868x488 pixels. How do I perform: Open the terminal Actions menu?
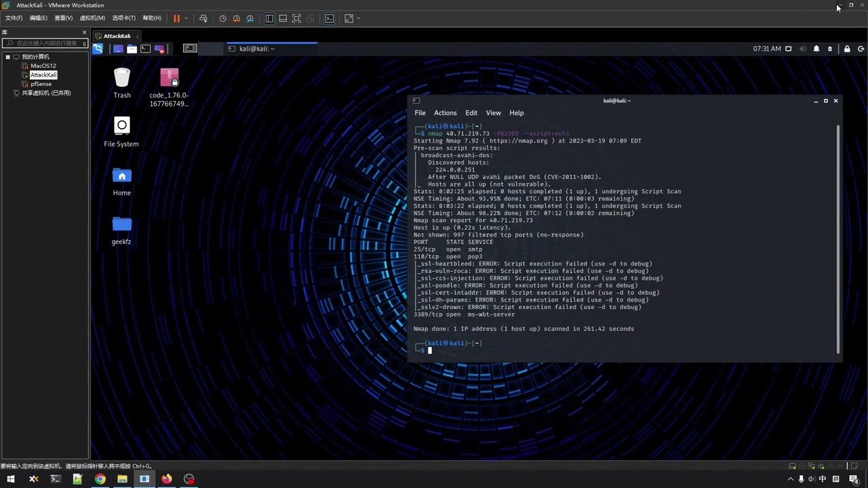[446, 113]
